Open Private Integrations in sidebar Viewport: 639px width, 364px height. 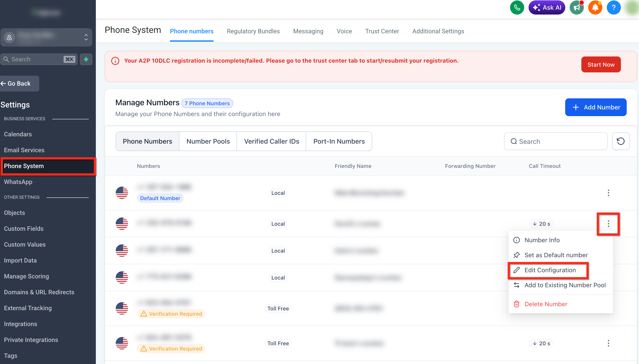pos(31,340)
